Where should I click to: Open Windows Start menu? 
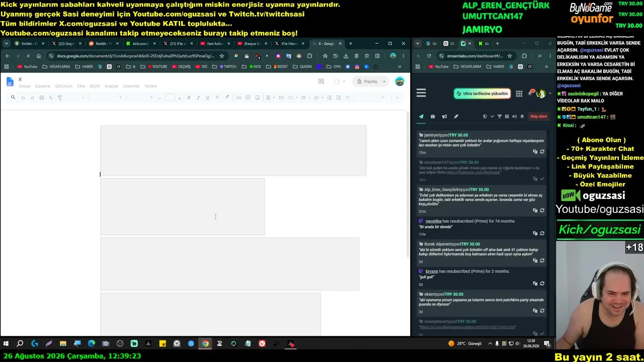click(x=6, y=344)
